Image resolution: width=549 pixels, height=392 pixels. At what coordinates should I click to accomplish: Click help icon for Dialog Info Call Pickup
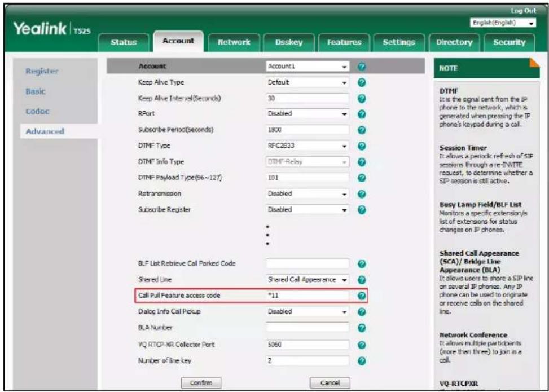(x=362, y=312)
